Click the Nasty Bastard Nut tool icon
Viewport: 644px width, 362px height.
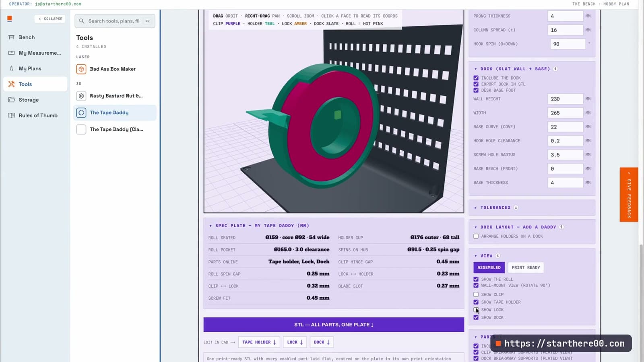(81, 96)
